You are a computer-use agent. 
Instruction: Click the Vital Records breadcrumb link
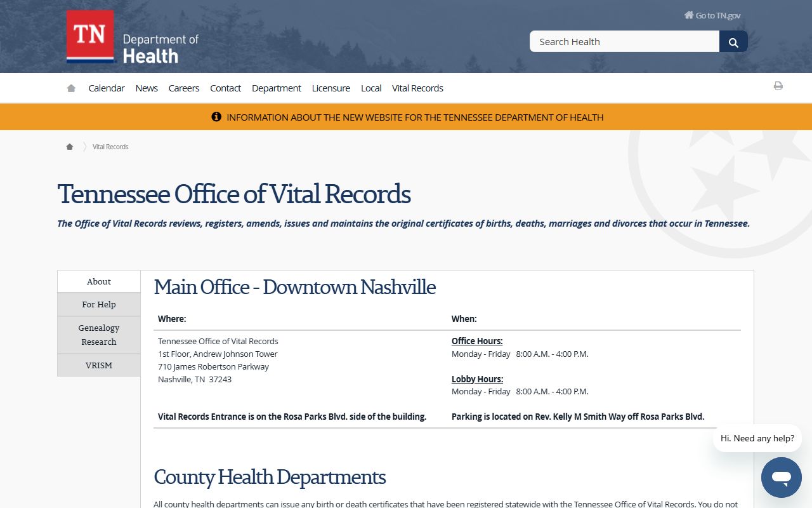[110, 147]
